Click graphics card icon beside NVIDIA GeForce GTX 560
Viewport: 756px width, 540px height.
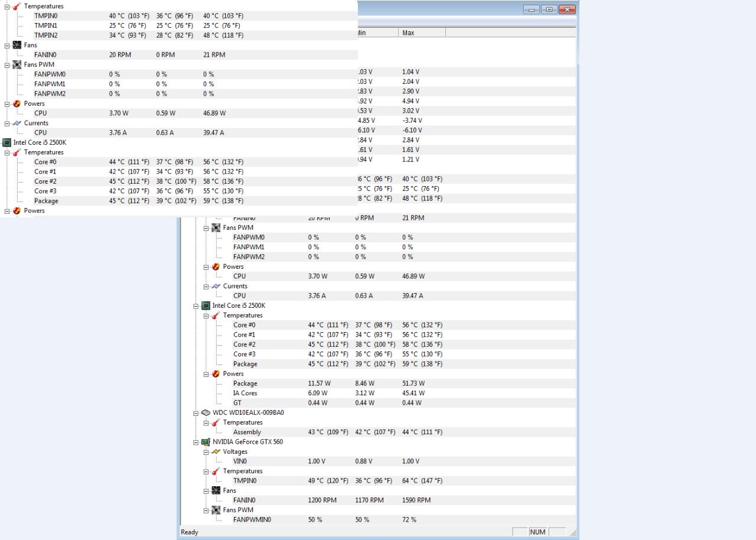point(206,442)
